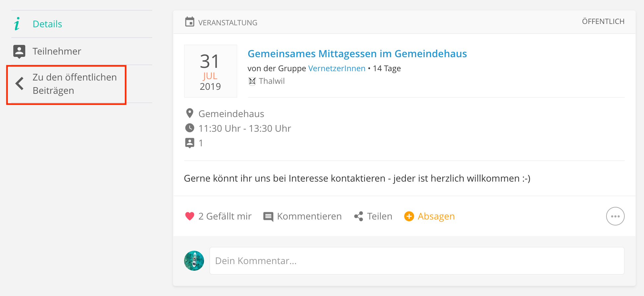Open the Details sidebar tab
644x296 pixels.
(48, 24)
